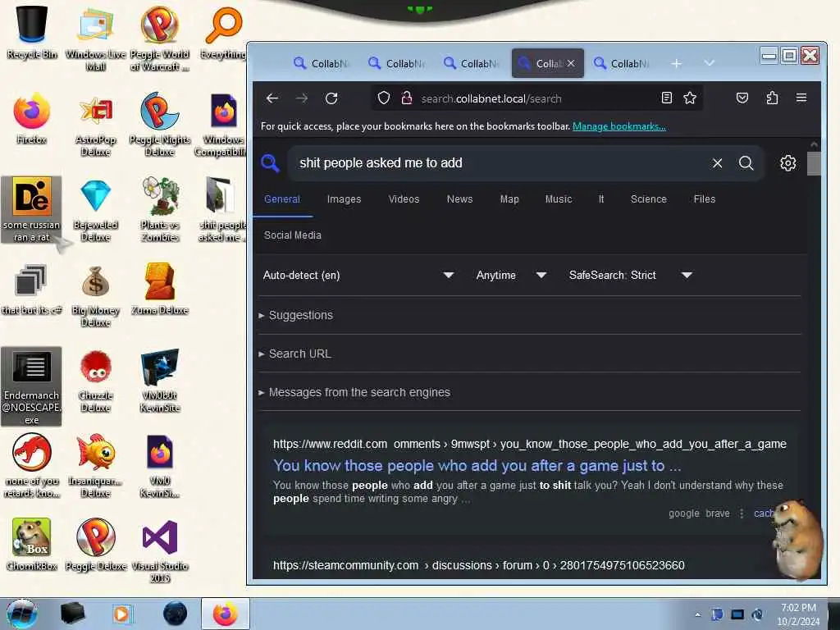Open the Windows Start button
Viewport: 840px width, 630px height.
click(21, 614)
